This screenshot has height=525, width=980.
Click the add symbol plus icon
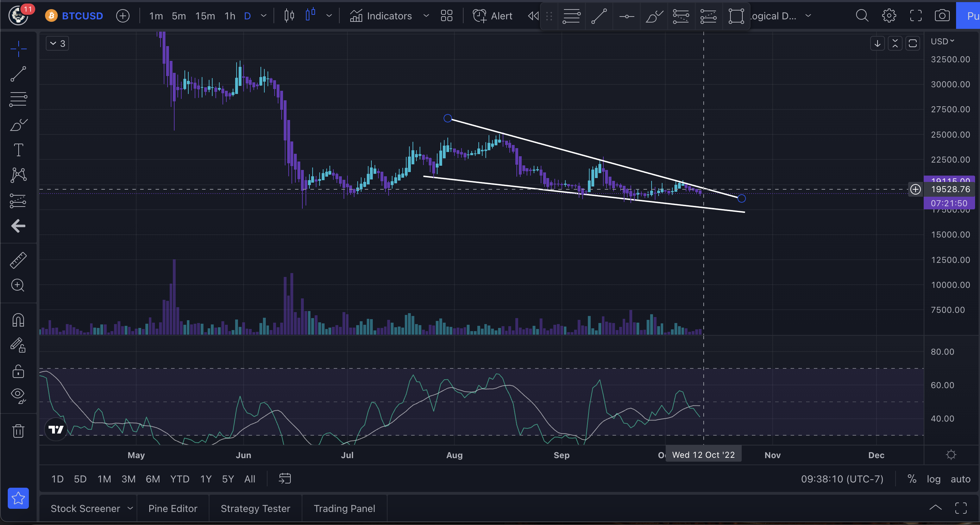click(x=123, y=16)
